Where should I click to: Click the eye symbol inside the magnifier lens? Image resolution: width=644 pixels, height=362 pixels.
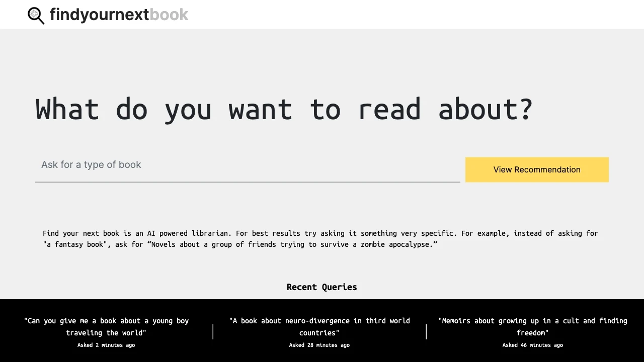tap(34, 14)
